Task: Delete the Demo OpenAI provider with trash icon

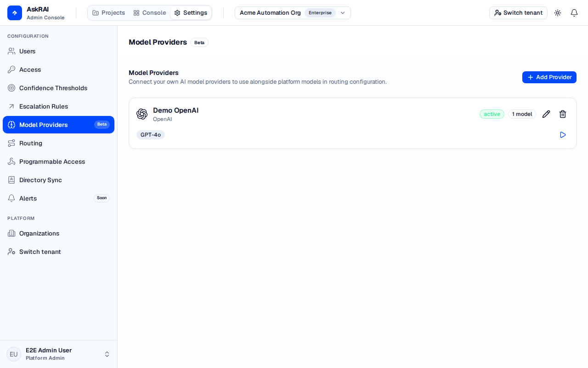Action: pos(563,114)
